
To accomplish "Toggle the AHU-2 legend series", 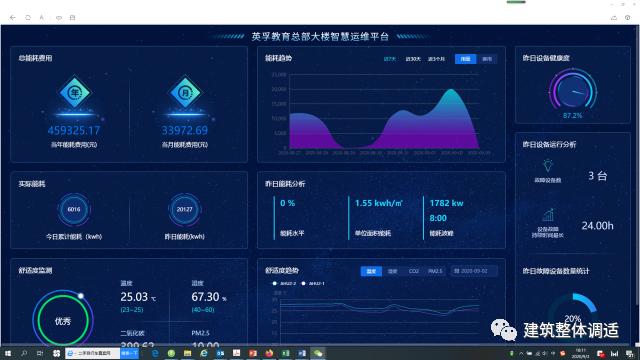I will [284, 283].
